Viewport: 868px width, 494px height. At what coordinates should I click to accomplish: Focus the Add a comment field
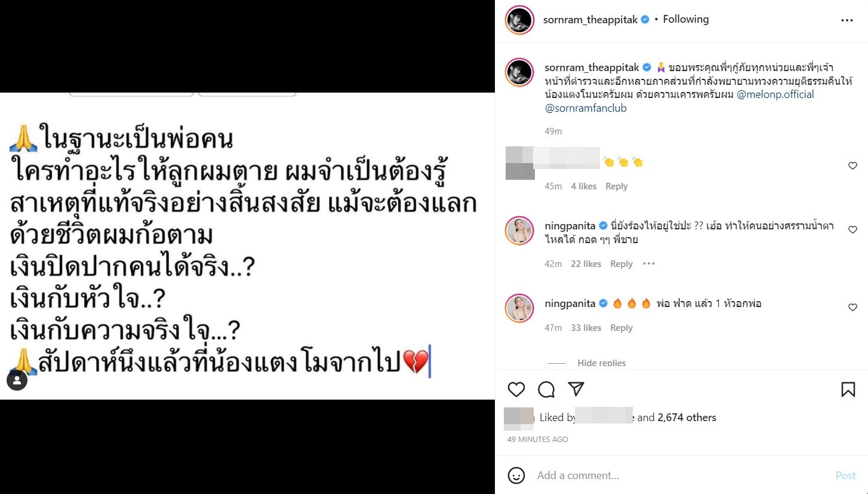[x=681, y=475]
